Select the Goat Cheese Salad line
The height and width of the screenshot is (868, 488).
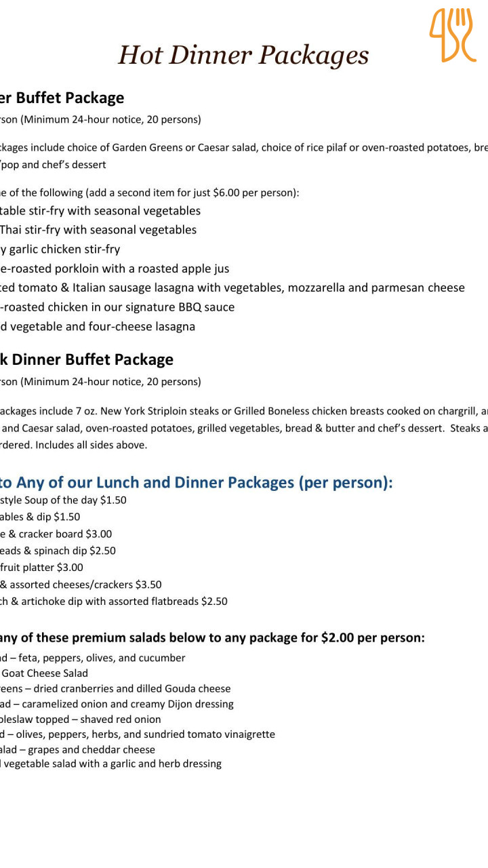[44, 673]
